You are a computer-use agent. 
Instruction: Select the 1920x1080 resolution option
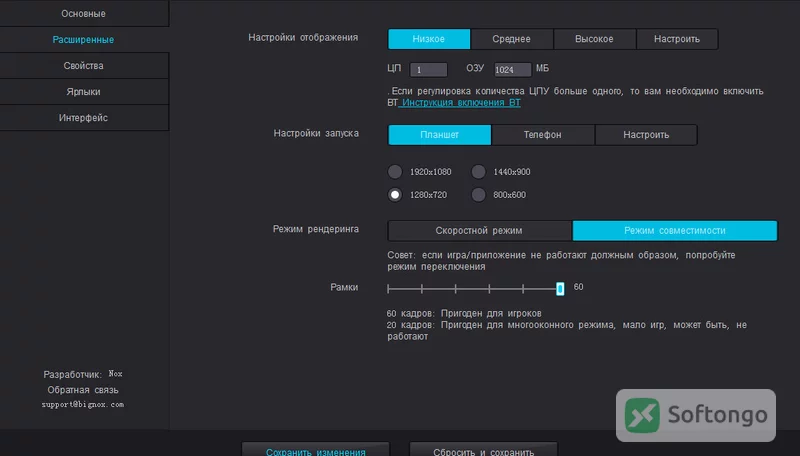pyautogui.click(x=395, y=172)
